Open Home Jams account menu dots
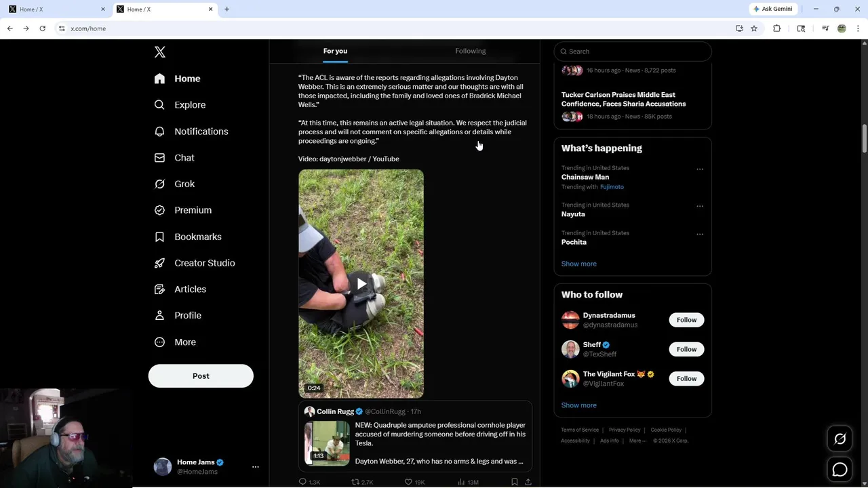 [256, 467]
